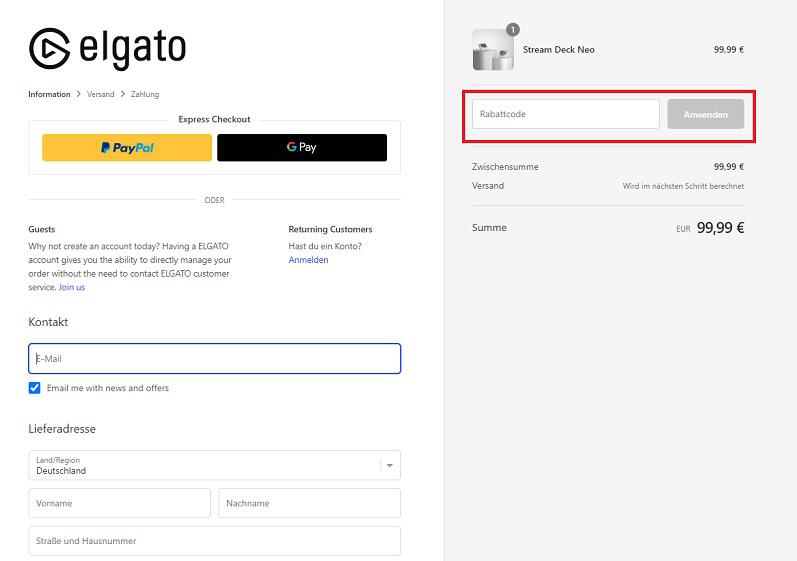Click the Stream Deck Neo product name
The image size is (797, 561).
(x=558, y=50)
